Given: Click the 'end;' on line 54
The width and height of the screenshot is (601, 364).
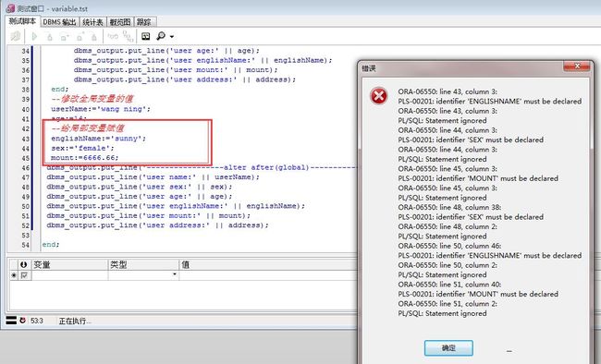Looking at the screenshot, I should [x=51, y=244].
